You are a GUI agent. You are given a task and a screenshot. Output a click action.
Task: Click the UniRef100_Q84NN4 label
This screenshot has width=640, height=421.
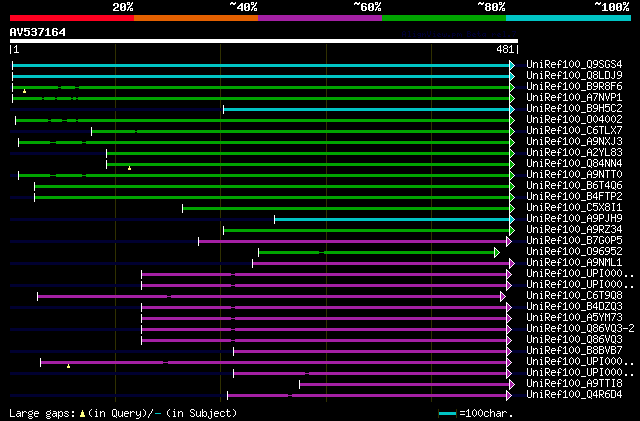pyautogui.click(x=574, y=164)
